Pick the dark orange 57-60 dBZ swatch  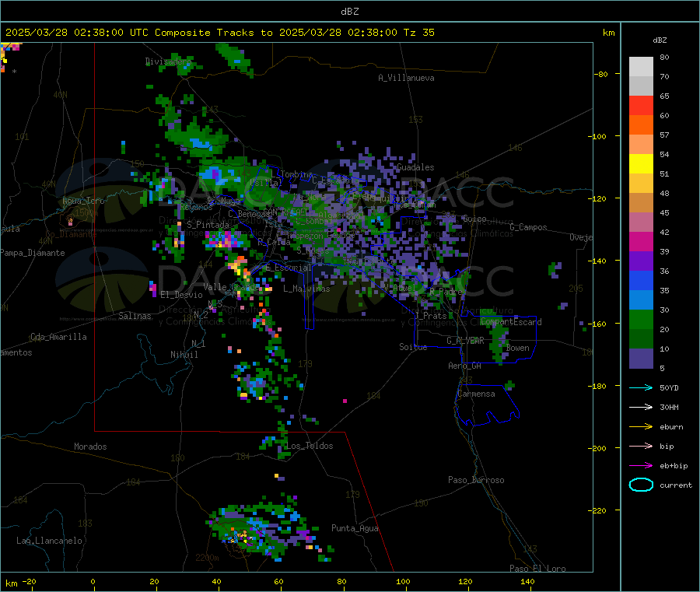coord(641,125)
